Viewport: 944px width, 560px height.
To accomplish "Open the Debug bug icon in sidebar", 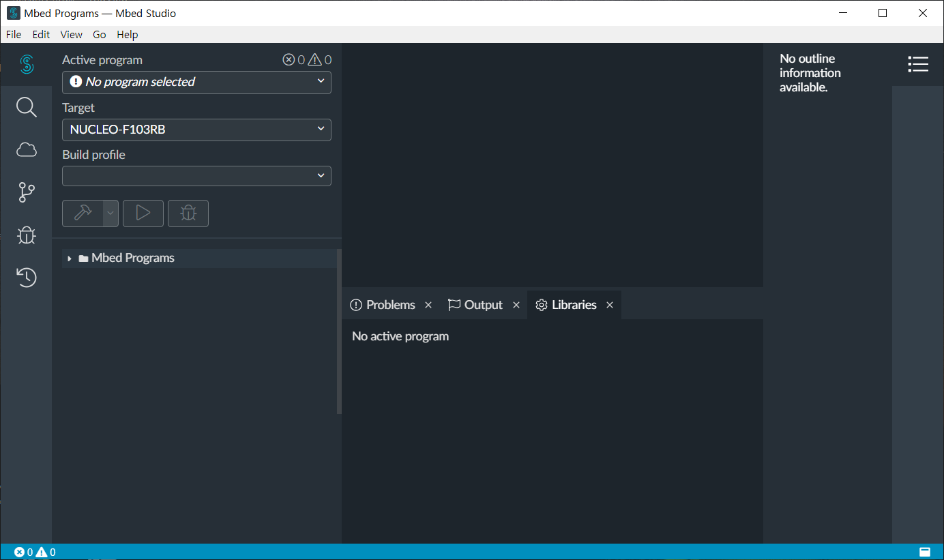I will pyautogui.click(x=27, y=235).
